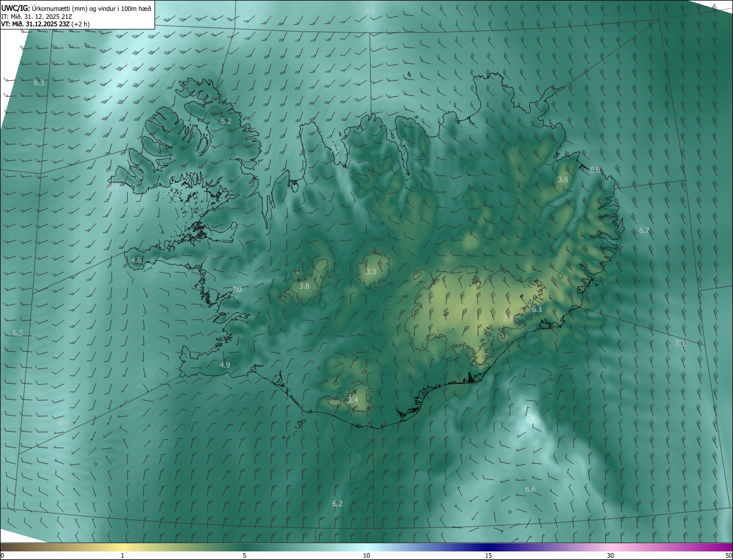Click the 4.9 value label

(225, 365)
